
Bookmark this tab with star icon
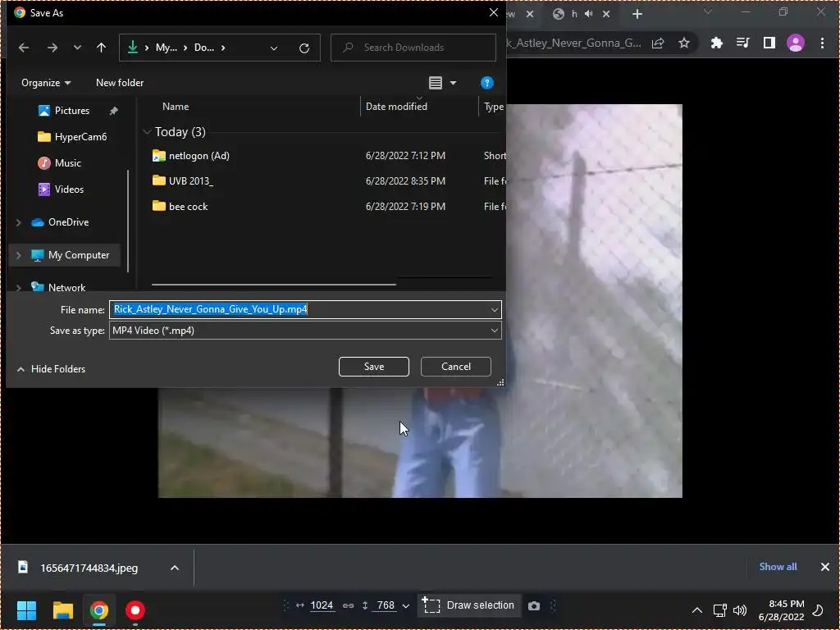(684, 43)
